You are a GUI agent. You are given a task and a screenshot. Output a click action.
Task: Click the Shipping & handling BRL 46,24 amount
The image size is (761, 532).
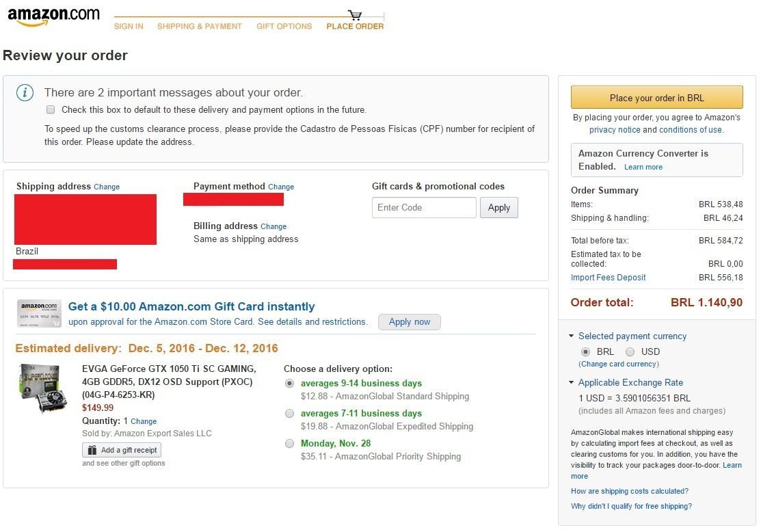click(x=723, y=218)
